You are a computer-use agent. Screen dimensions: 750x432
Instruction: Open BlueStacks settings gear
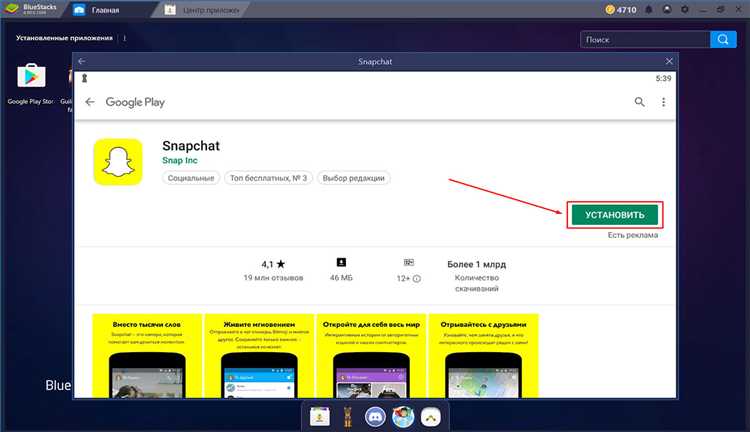(685, 10)
